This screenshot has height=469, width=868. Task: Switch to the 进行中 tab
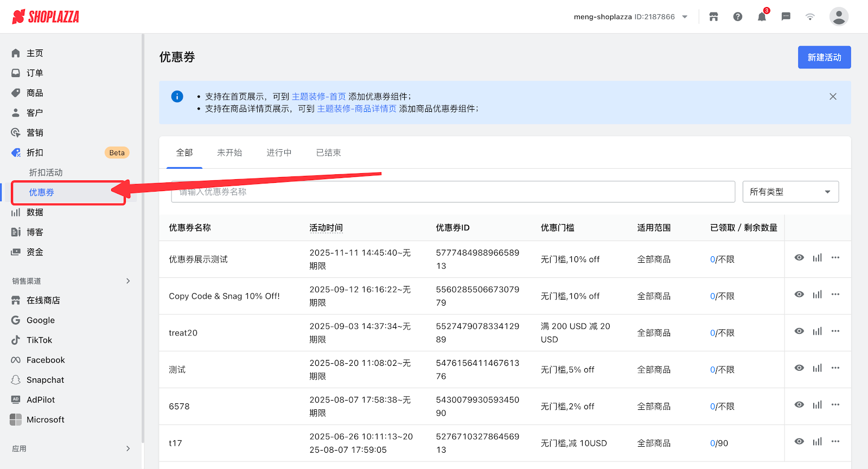click(x=279, y=153)
